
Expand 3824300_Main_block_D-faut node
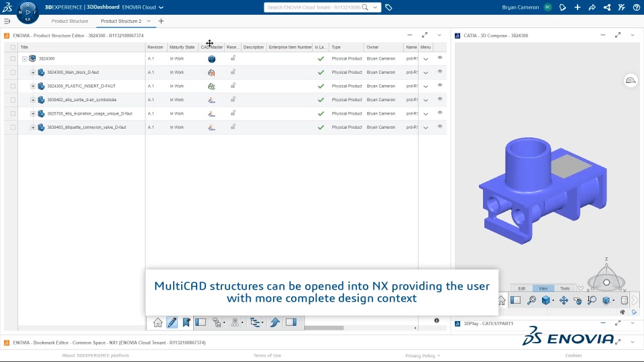click(x=33, y=72)
